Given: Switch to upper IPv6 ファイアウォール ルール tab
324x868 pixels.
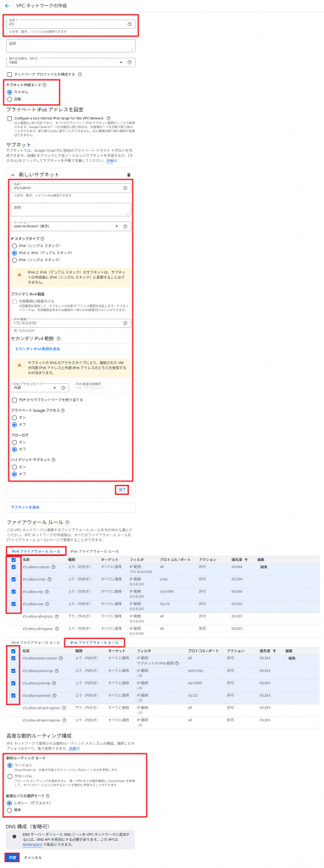Looking at the screenshot, I should tap(94, 552).
